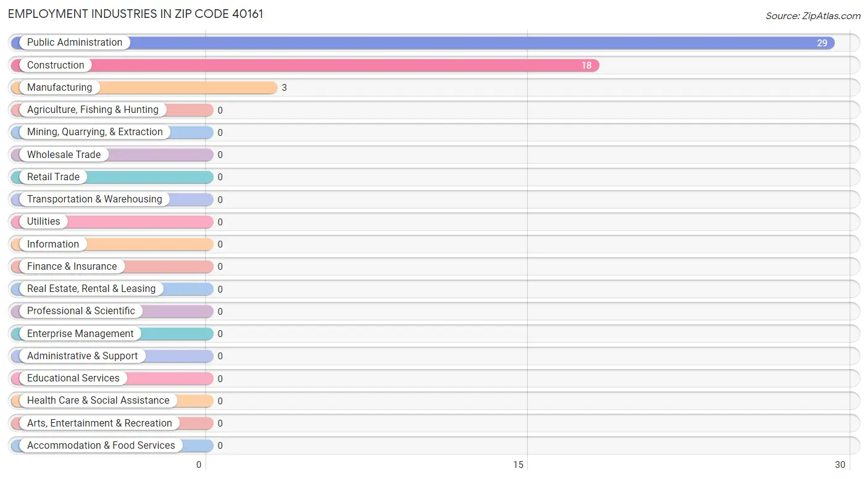Viewport: 868px width, 479px height.
Task: Click the Manufacturing category label
Action: (59, 88)
